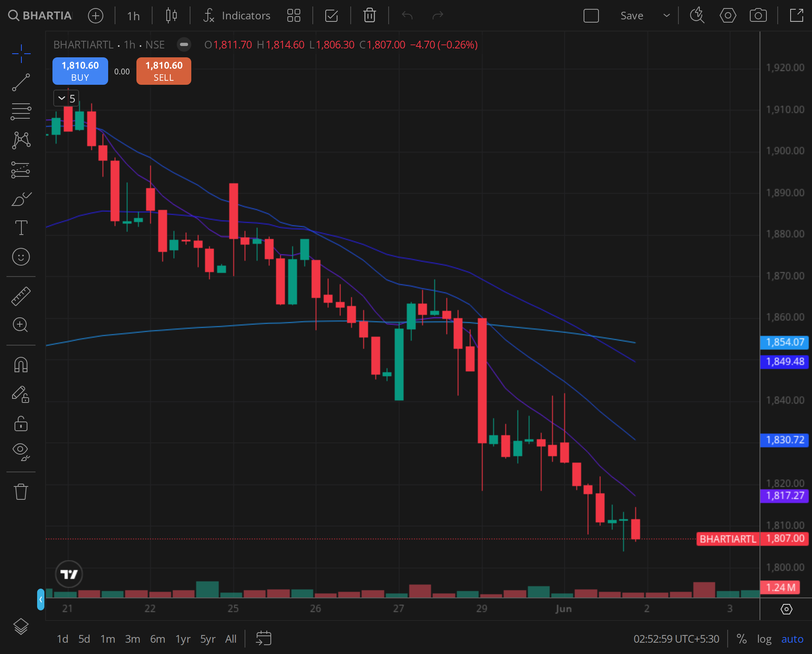This screenshot has height=654, width=812.
Task: Click the 1,817.27 purple price label
Action: [785, 496]
